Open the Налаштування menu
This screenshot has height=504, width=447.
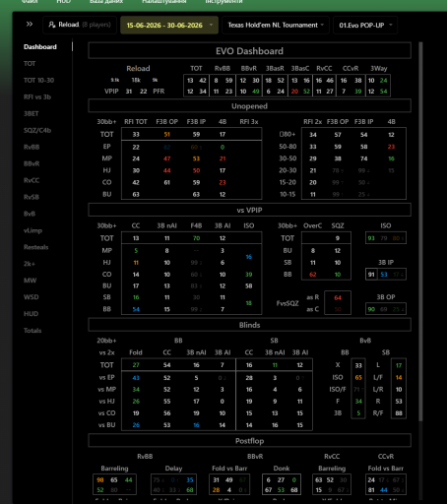(x=164, y=2)
